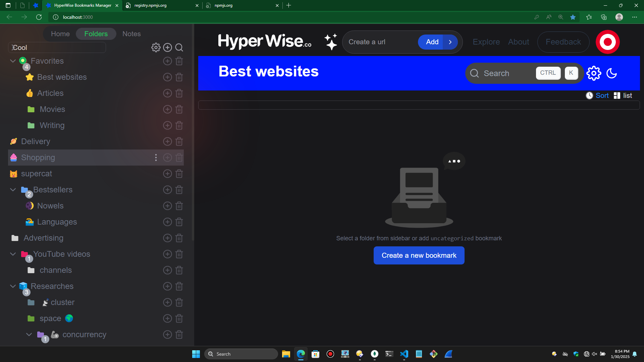Click plus icon on Delivery row
The height and width of the screenshot is (362, 644).
167,141
